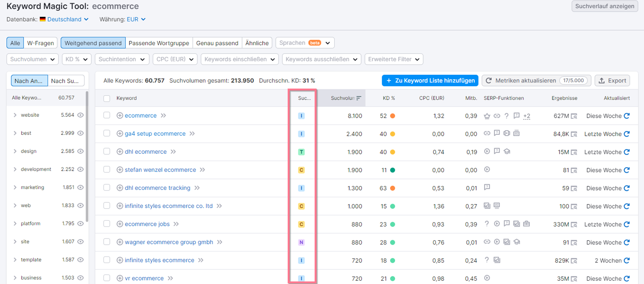Click the crown SERP feature icon for ecommerce
The image size is (644, 284).
(487, 116)
